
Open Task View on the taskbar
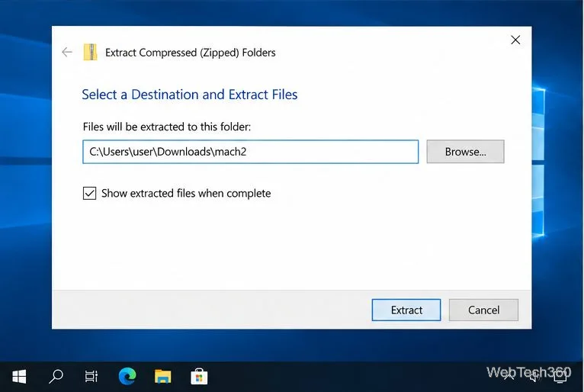91,376
